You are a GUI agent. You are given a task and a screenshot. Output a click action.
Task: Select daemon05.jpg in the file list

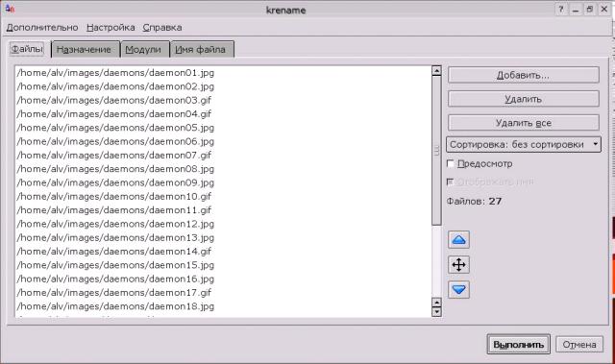[115, 128]
